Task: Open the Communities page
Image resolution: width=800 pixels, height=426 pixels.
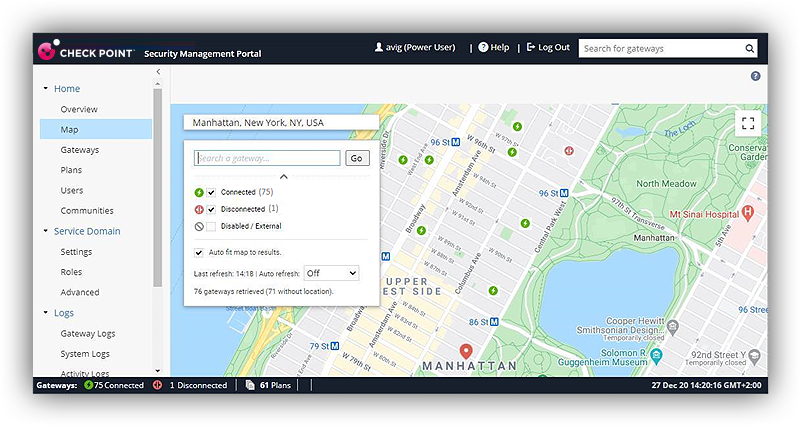Action: point(87,211)
